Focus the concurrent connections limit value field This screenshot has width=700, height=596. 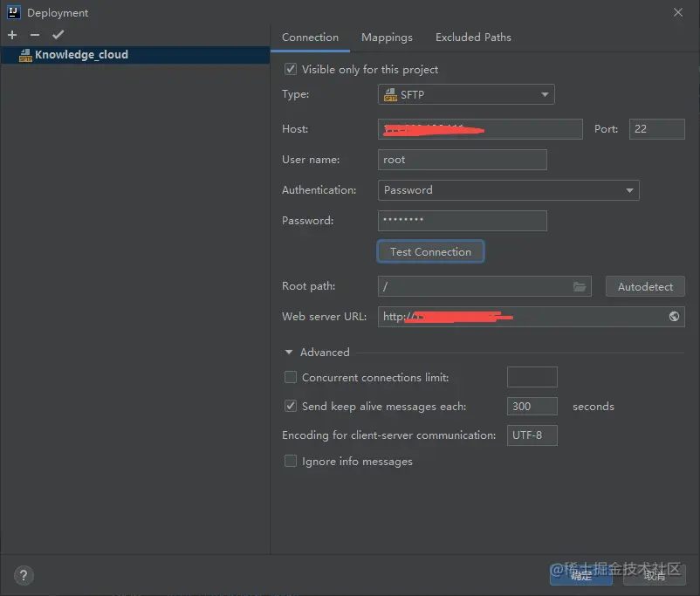(532, 377)
